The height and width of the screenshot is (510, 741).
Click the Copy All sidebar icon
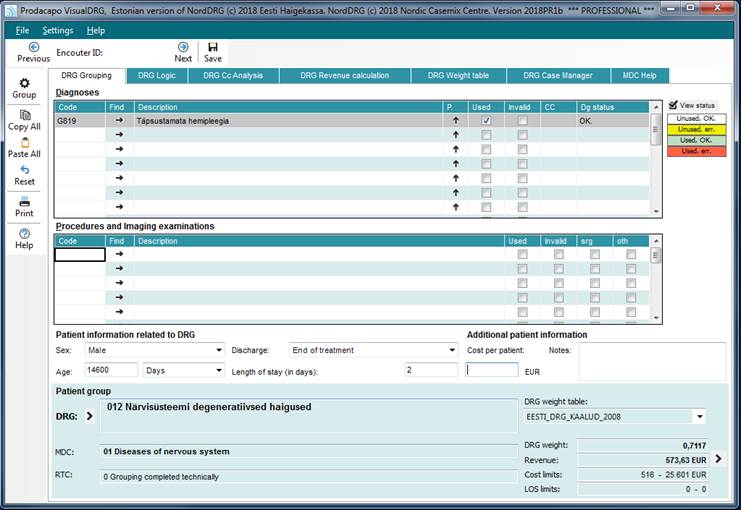pos(24,116)
